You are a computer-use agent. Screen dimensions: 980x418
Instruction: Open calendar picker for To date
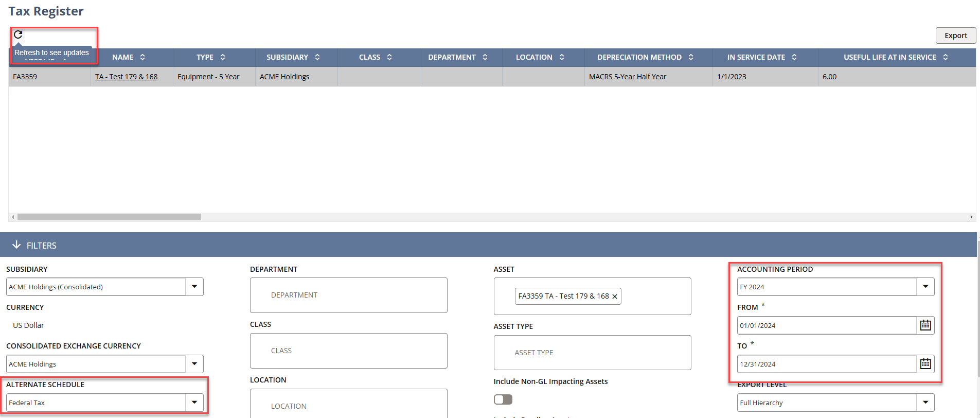coord(925,364)
